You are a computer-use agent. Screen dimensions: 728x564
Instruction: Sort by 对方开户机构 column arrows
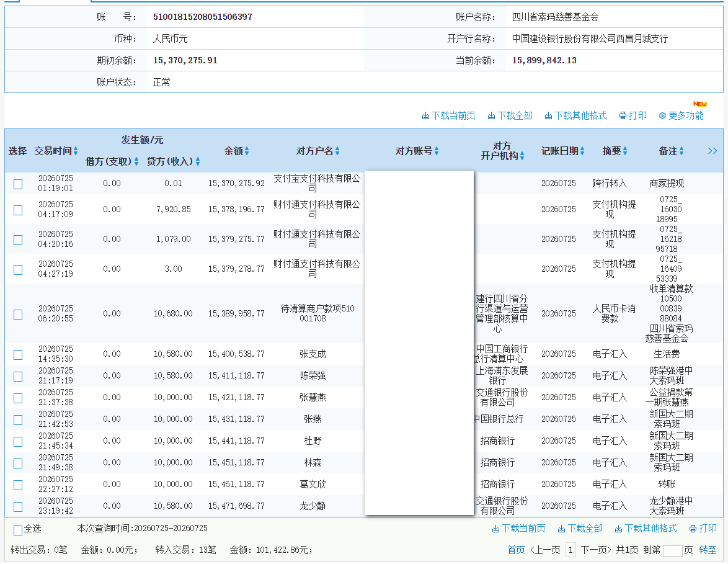[x=522, y=156]
